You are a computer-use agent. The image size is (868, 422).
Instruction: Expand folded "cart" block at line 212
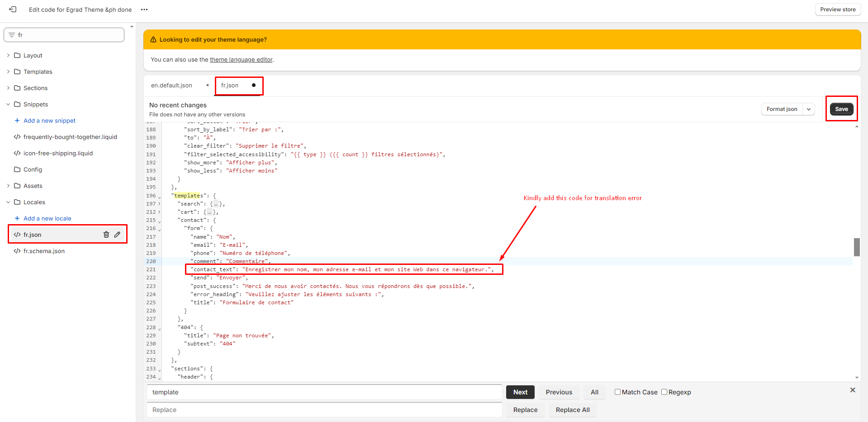pyautogui.click(x=159, y=212)
